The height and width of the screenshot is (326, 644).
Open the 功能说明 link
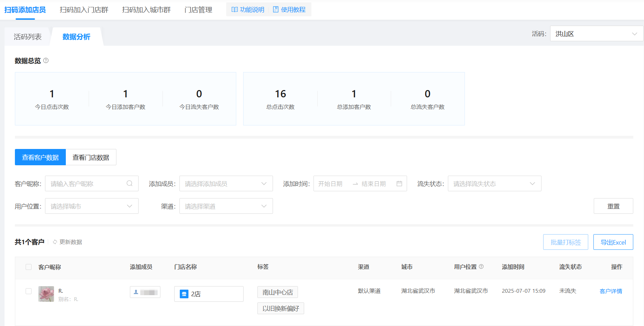[x=252, y=10]
